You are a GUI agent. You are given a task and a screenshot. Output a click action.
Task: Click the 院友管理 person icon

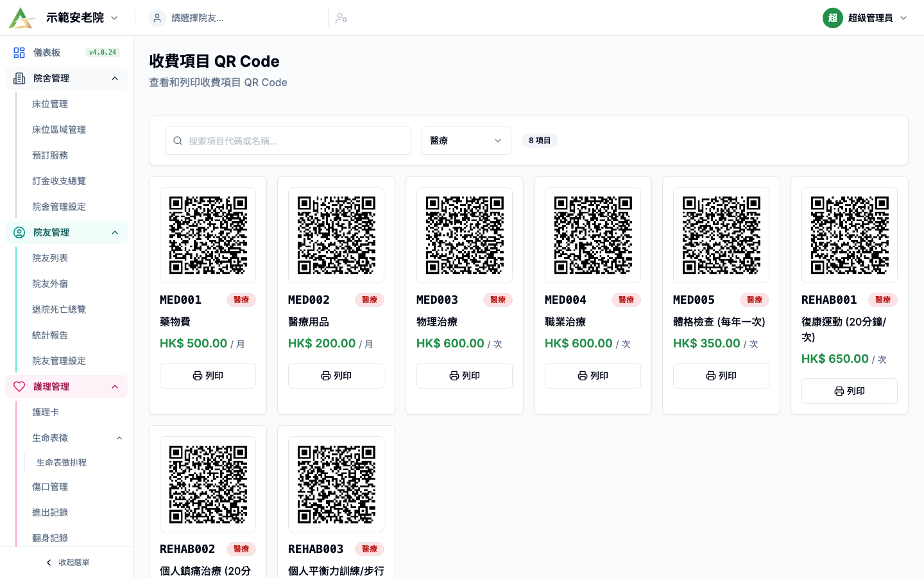click(x=19, y=232)
